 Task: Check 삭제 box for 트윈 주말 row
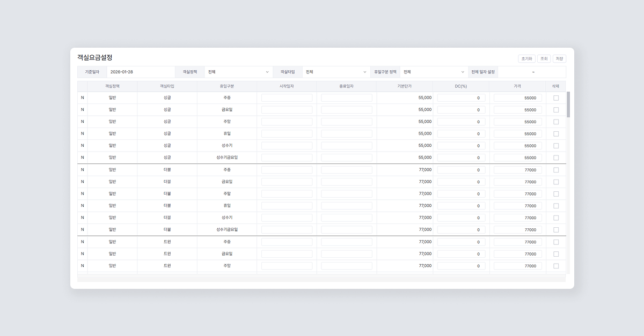(x=556, y=266)
